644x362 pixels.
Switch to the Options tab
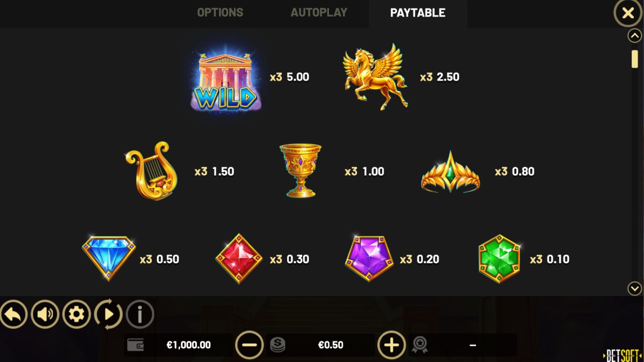click(220, 12)
